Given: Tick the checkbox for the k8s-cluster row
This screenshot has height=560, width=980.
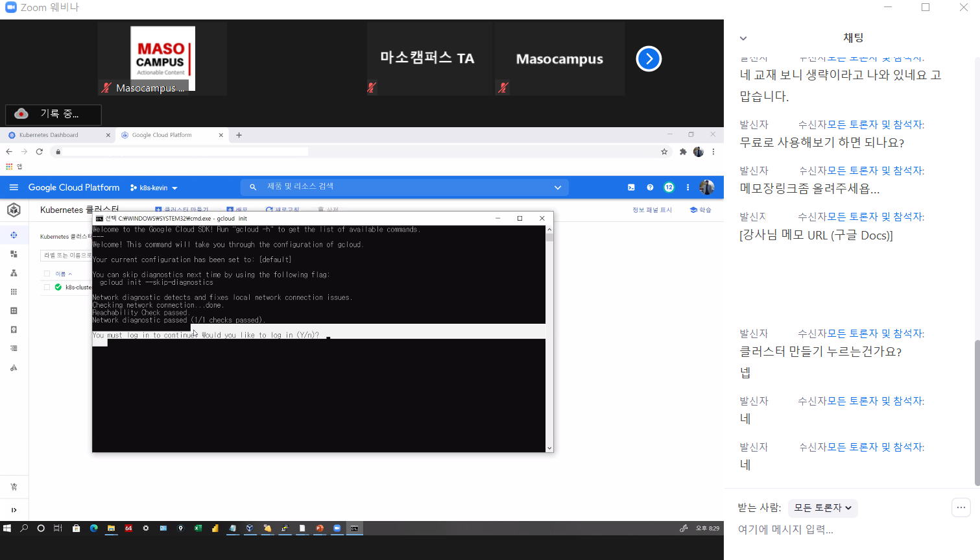Looking at the screenshot, I should point(47,287).
